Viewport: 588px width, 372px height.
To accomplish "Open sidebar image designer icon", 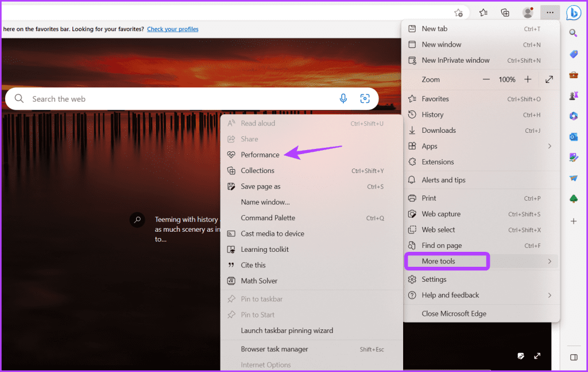I will [574, 158].
